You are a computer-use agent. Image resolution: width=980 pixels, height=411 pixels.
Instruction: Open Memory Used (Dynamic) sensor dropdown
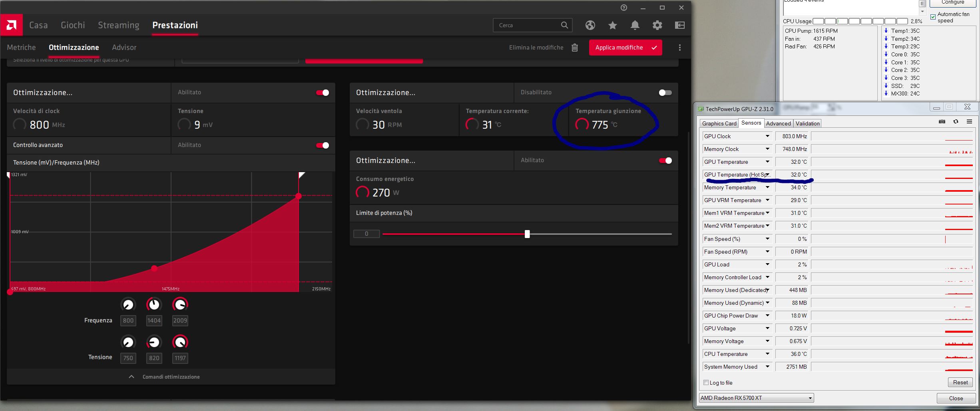[x=767, y=303]
